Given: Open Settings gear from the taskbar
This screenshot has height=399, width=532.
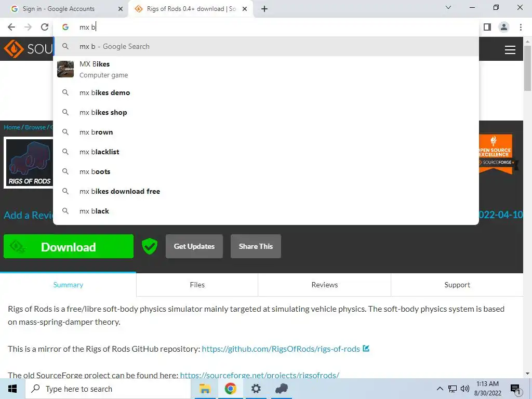Looking at the screenshot, I should pos(256,389).
